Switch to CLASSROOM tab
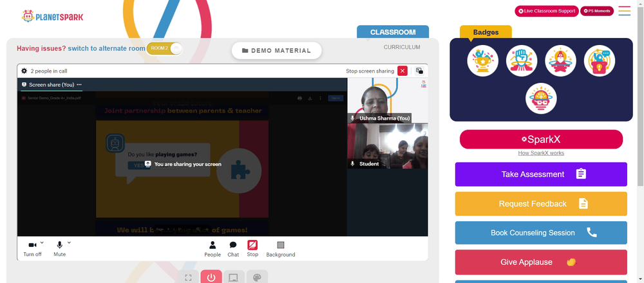 [393, 32]
